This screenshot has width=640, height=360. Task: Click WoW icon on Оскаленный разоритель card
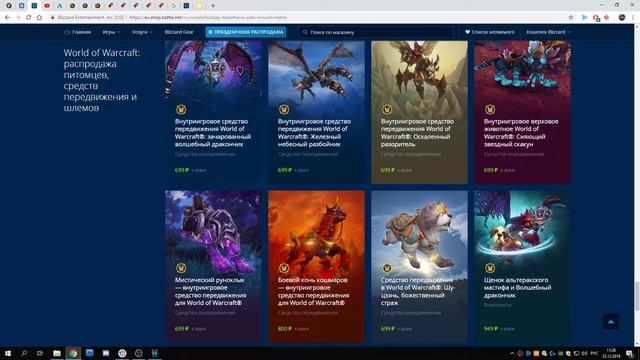(x=387, y=109)
